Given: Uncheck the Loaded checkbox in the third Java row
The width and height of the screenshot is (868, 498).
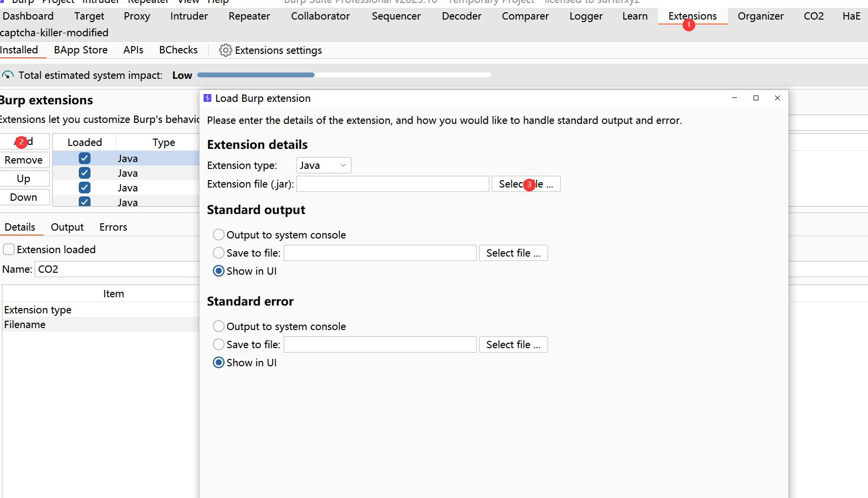Looking at the screenshot, I should [85, 188].
